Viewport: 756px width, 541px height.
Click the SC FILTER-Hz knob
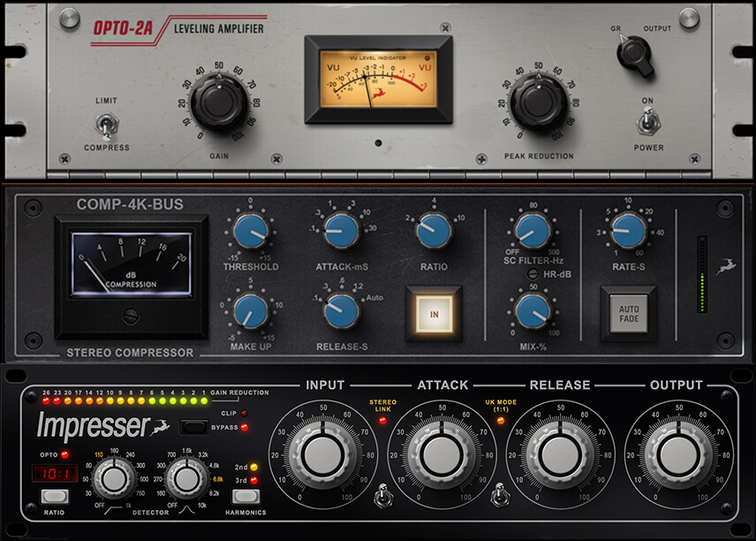point(533,232)
